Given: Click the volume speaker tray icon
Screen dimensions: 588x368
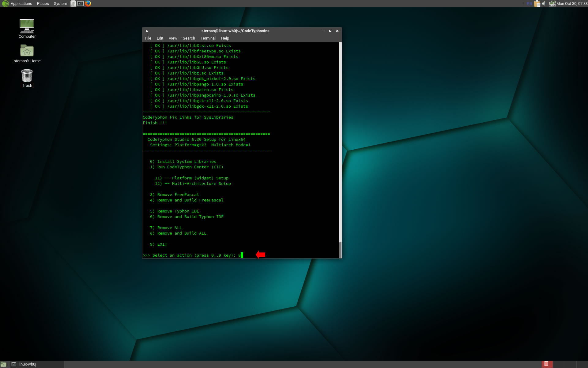Looking at the screenshot, I should point(544,4).
